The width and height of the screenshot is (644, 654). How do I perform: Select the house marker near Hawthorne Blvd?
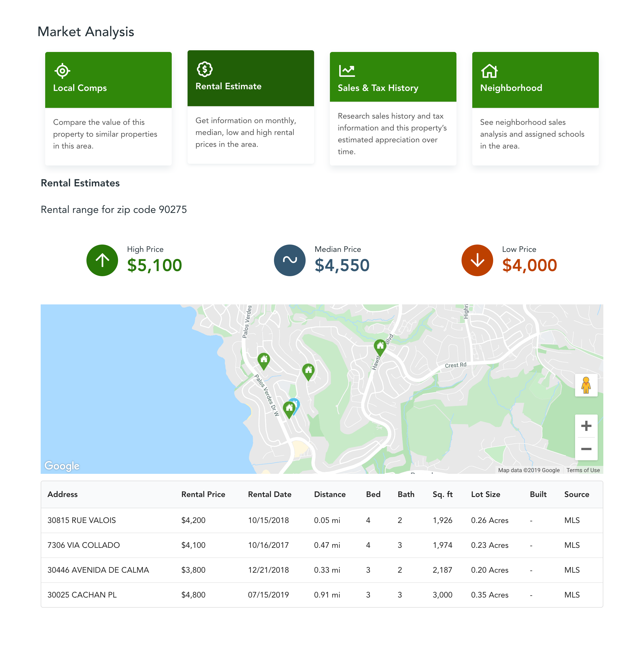click(x=380, y=346)
